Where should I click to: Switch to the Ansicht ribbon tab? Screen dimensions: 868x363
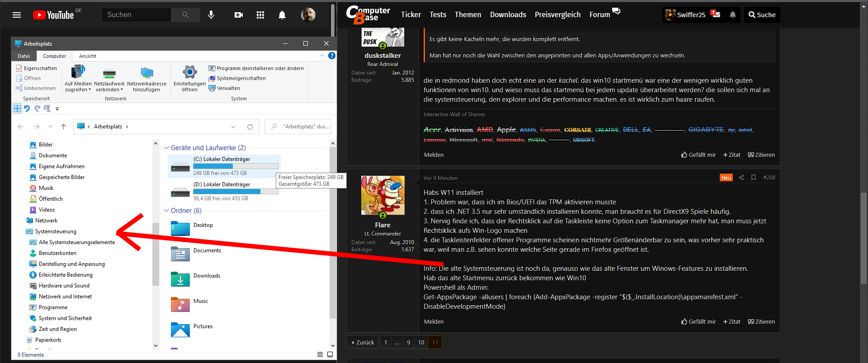coord(88,56)
